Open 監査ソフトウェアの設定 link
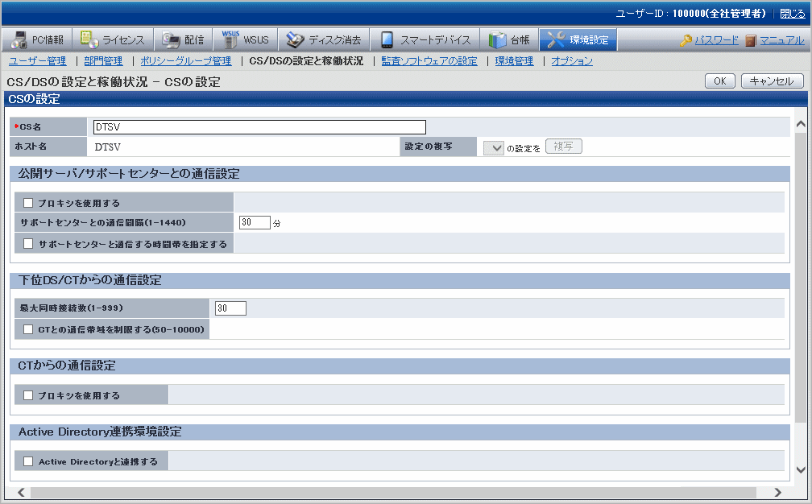Image resolution: width=812 pixels, height=504 pixels. coord(429,61)
